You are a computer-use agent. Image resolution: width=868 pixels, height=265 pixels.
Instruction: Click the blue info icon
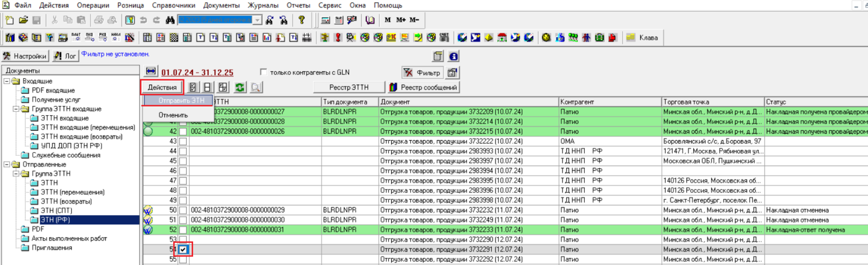coord(454,56)
